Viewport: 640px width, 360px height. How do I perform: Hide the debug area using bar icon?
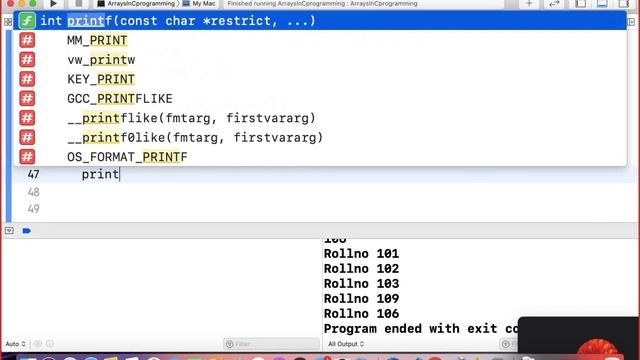pyautogui.click(x=9, y=231)
